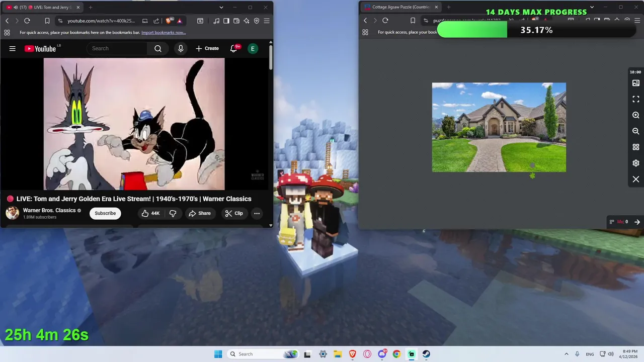Screen dimensions: 644x362
Task: Open File Explorer from taskbar
Action: 338,354
